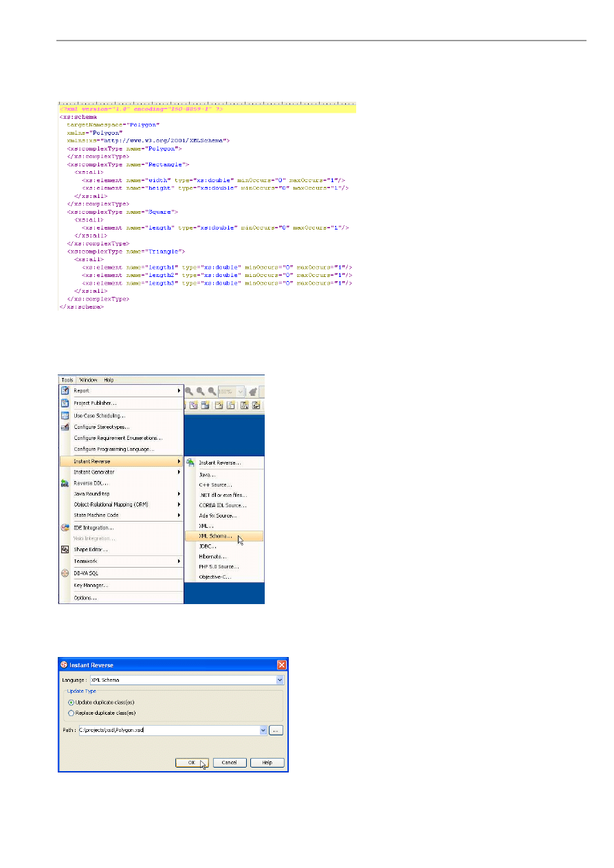Click the DB-VA SQL icon
The height and width of the screenshot is (868, 614).
pyautogui.click(x=65, y=572)
